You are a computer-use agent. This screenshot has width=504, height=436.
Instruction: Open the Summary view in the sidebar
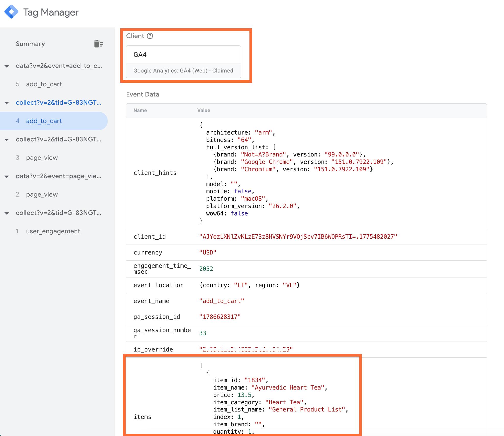pos(30,44)
